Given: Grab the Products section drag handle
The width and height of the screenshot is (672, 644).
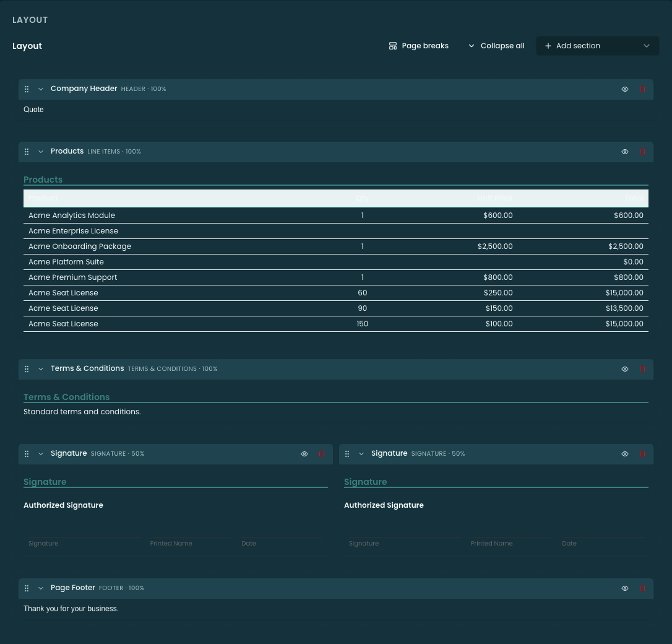Looking at the screenshot, I should (x=27, y=152).
